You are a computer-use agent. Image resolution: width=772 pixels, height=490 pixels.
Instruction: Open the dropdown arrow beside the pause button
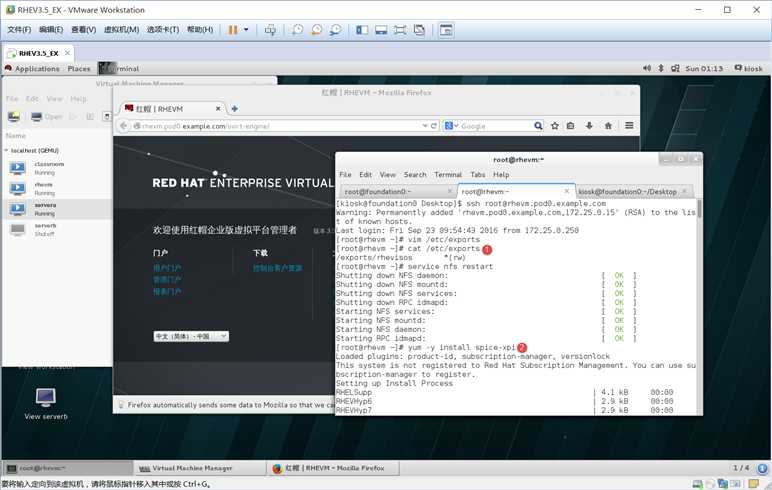[246, 30]
